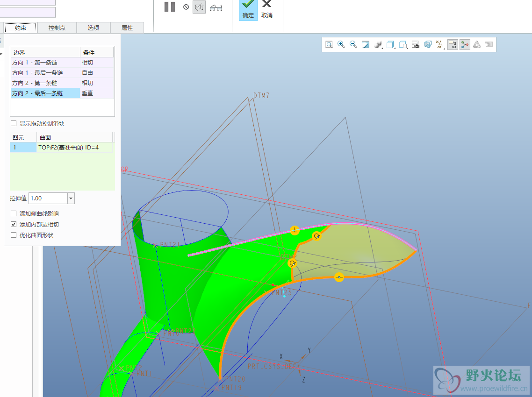Enable 添加侧曲线影响 checkbox
The image size is (532, 397).
click(x=14, y=213)
